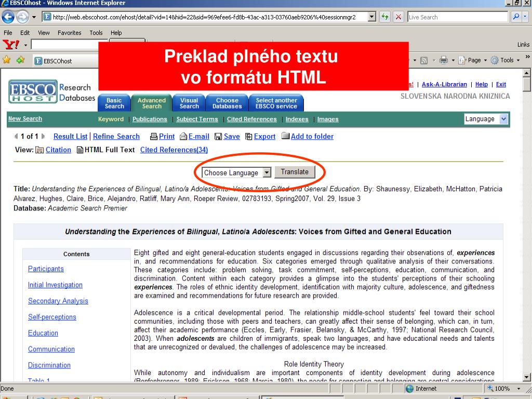This screenshot has height=399, width=532.
Task: Open the Favorites menu
Action: [x=69, y=33]
